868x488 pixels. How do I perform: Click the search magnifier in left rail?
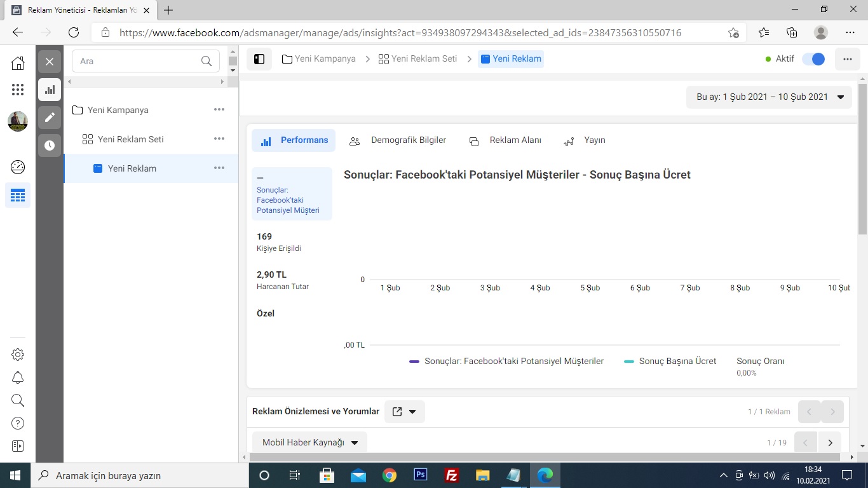18,400
